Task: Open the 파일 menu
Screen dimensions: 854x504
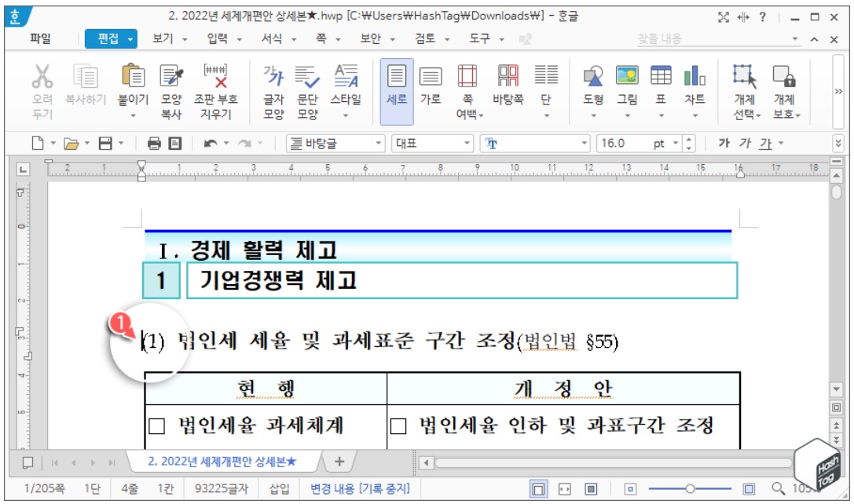Action: pyautogui.click(x=40, y=38)
